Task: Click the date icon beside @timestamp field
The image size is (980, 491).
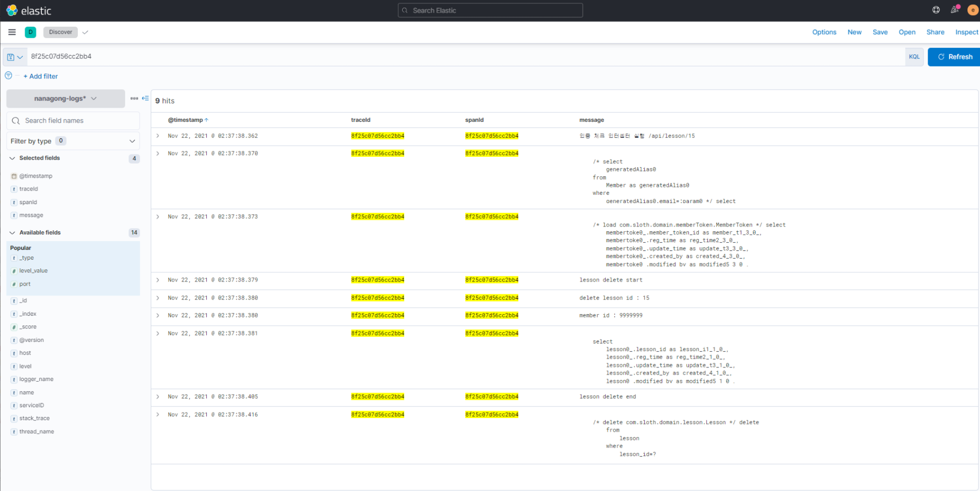Action: [14, 176]
